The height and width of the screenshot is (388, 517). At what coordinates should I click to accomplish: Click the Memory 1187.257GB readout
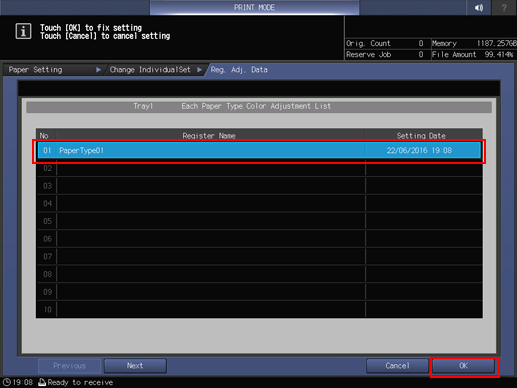[x=474, y=43]
